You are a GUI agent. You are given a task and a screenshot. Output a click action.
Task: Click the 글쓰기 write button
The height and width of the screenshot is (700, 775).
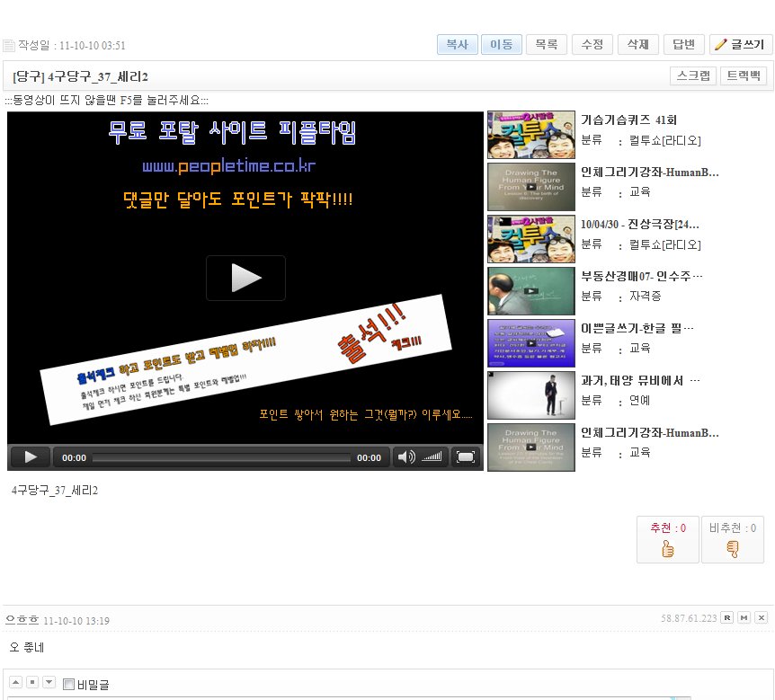(x=739, y=45)
